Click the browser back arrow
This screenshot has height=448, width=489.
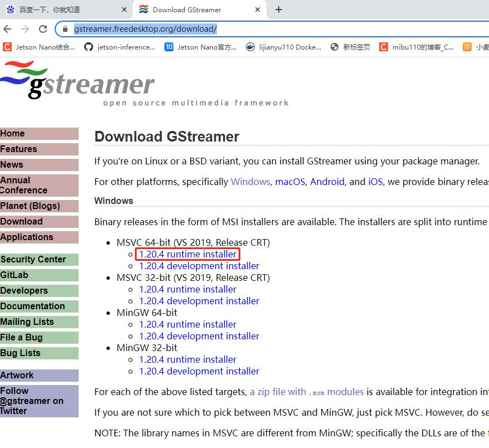tap(7, 29)
